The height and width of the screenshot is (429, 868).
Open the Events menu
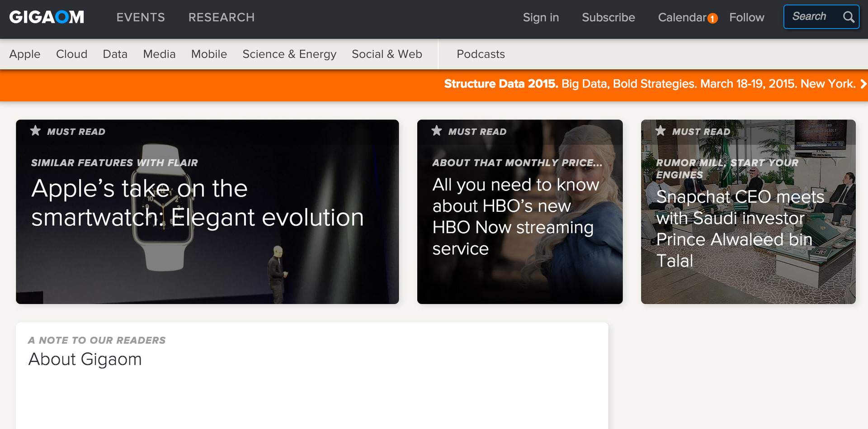(141, 17)
